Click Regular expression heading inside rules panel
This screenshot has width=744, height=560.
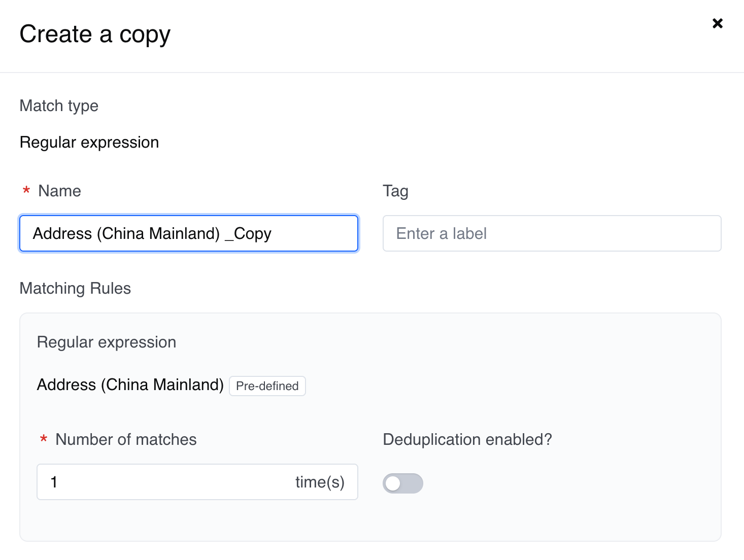107,342
